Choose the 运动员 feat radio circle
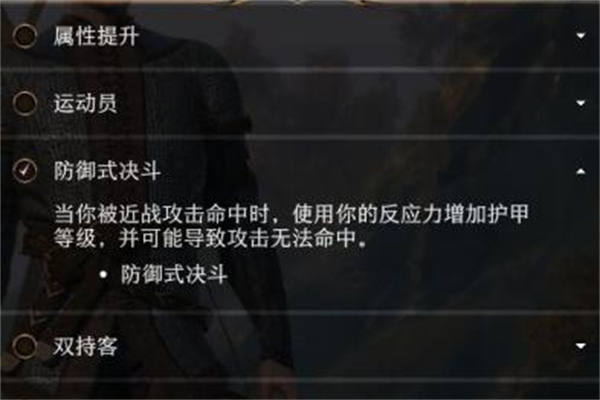This screenshot has height=400, width=600. 24,103
